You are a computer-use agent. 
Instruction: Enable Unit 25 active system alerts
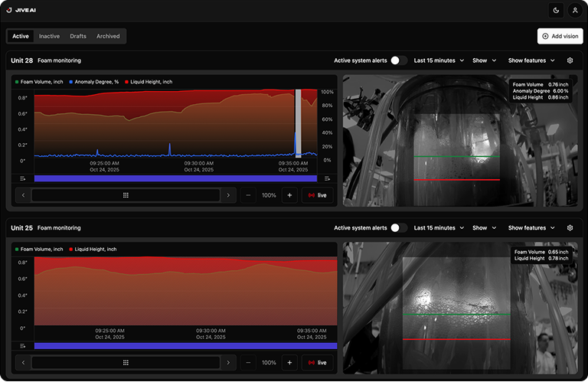pos(398,228)
